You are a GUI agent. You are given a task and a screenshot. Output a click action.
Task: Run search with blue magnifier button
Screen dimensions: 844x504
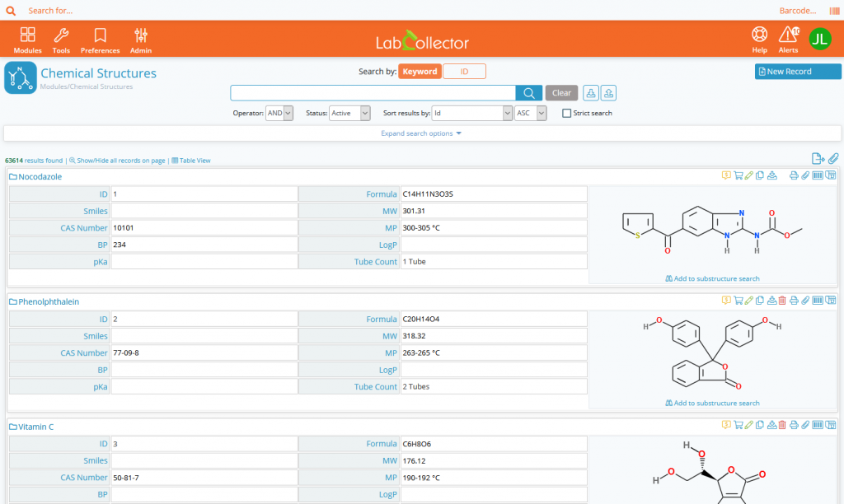click(528, 93)
